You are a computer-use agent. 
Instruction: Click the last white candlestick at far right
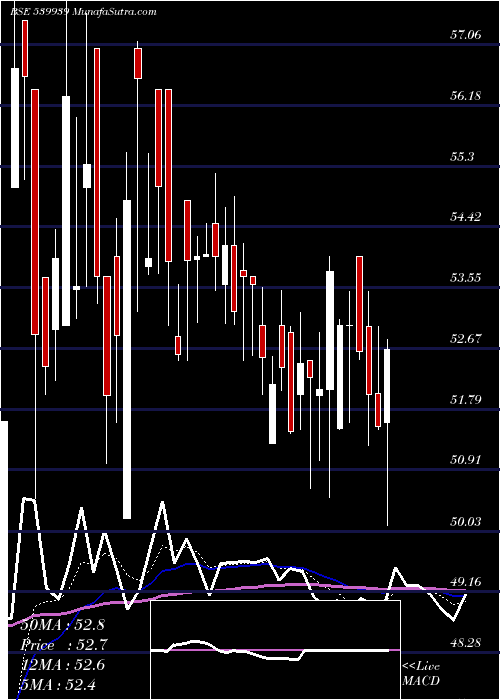click(387, 386)
